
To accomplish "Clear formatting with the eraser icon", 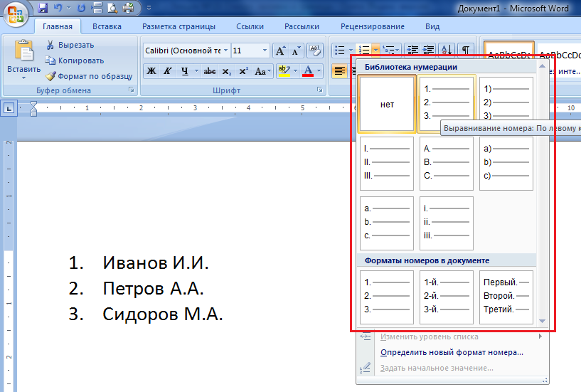I will (315, 51).
